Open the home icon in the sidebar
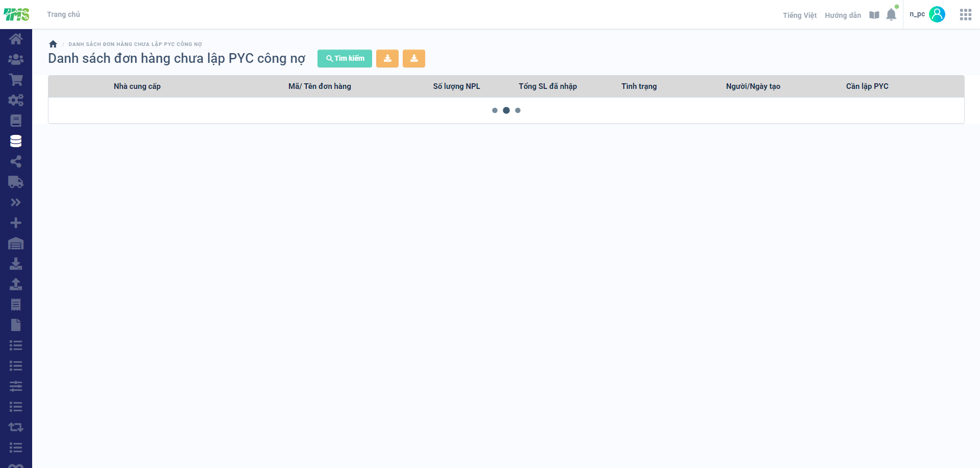 (x=16, y=39)
